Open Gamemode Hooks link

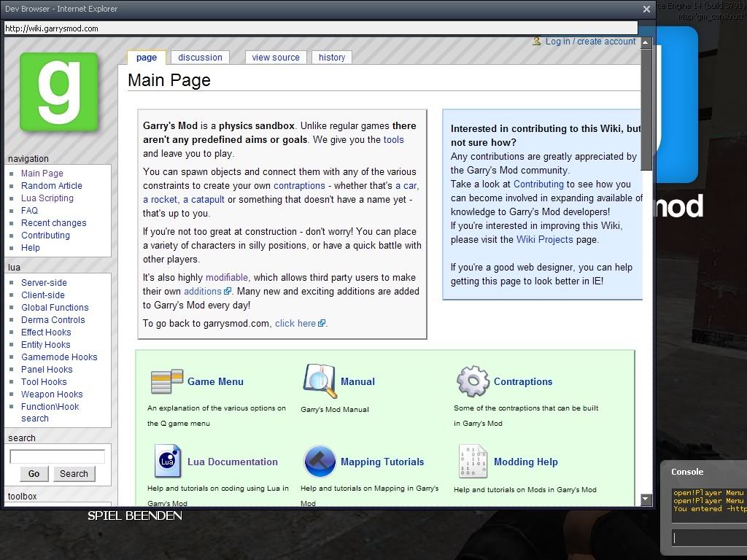pyautogui.click(x=59, y=357)
